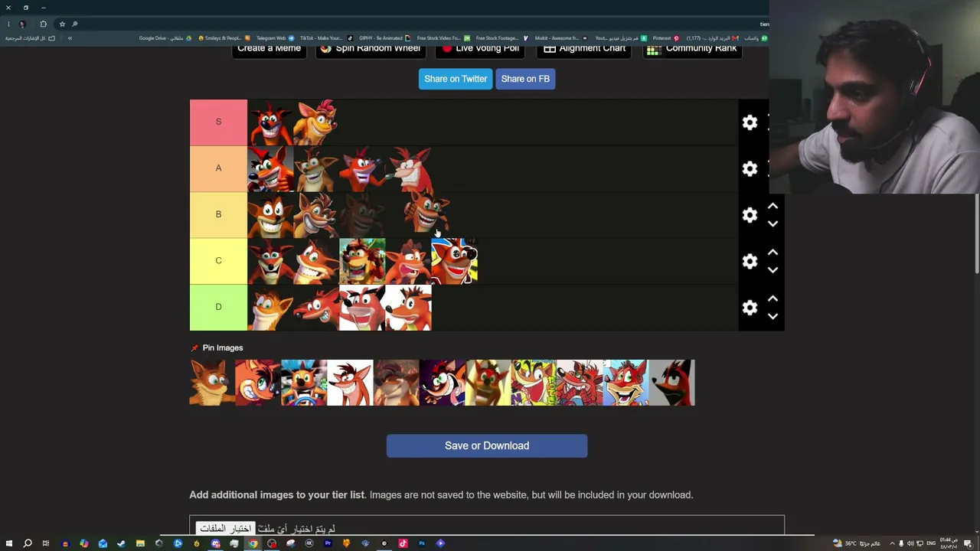Click Save or Download button
This screenshot has height=551, width=980.
point(487,445)
